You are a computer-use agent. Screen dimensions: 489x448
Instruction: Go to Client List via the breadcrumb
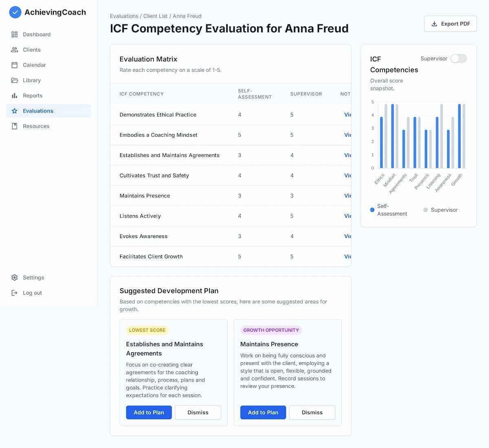click(157, 16)
